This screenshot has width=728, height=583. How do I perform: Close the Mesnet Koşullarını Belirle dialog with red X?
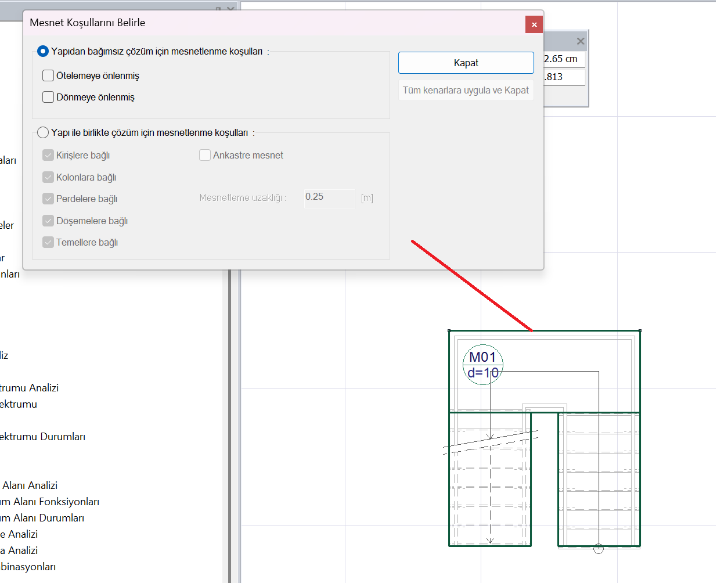point(534,24)
